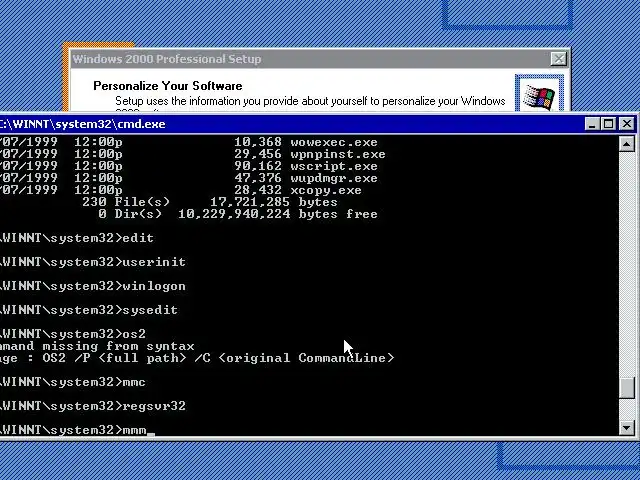This screenshot has height=480, width=640.
Task: Click the 'sysedit' command line
Action: pos(89,310)
